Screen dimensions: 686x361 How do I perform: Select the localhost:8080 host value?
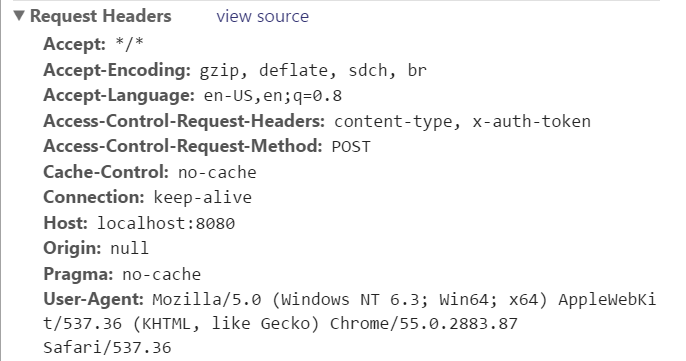tap(166, 224)
